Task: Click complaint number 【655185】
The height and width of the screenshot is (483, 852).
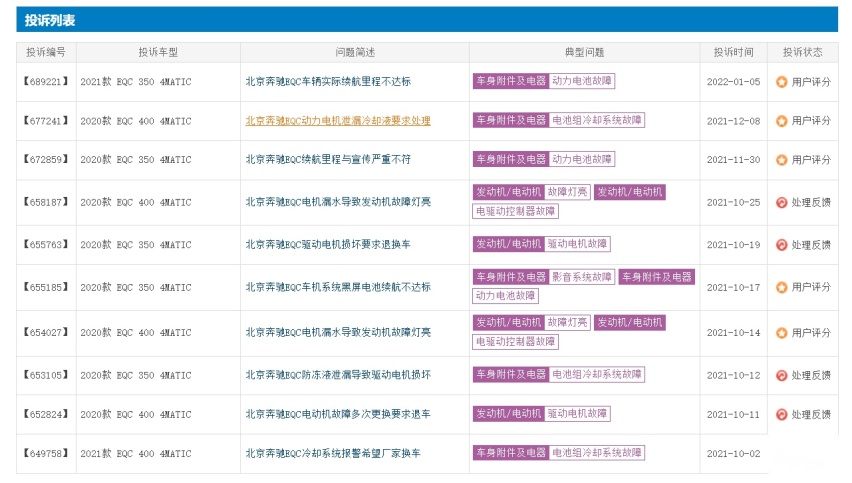Action: point(46,287)
